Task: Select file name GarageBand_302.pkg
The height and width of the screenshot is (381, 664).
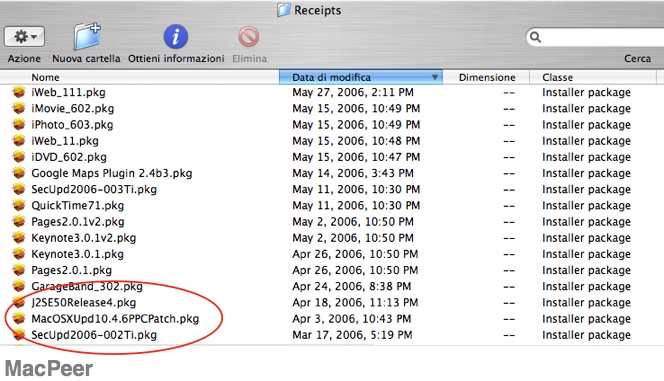Action: click(x=87, y=286)
